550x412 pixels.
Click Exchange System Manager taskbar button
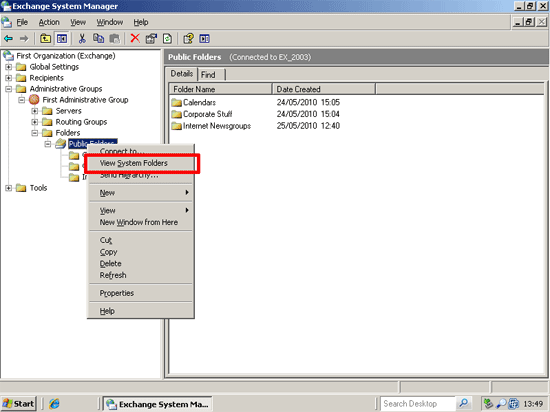(158, 404)
